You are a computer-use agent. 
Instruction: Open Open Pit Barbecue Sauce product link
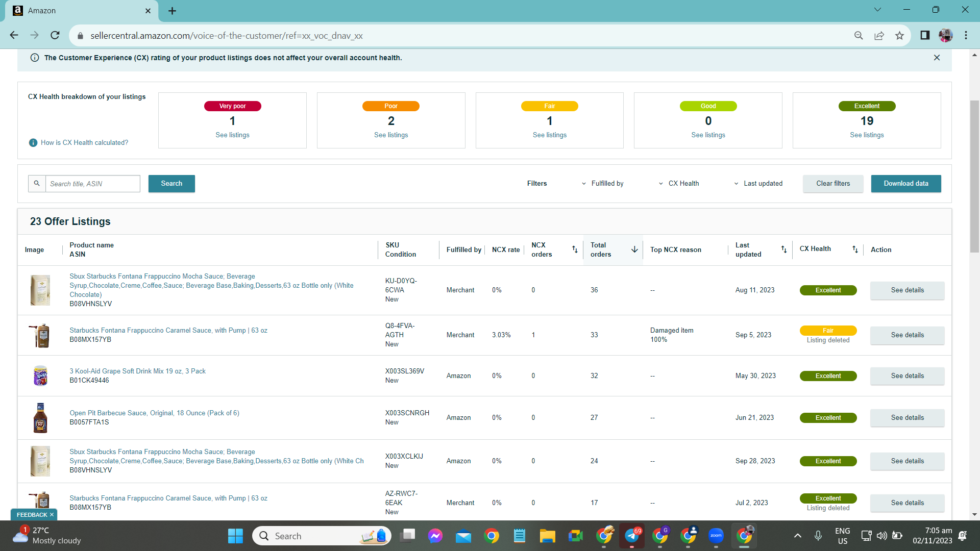pos(154,413)
